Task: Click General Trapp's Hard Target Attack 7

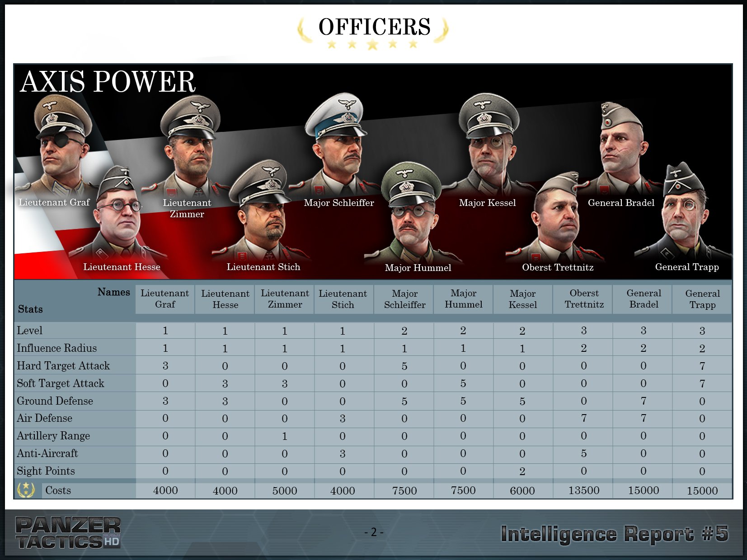Action: click(x=702, y=366)
